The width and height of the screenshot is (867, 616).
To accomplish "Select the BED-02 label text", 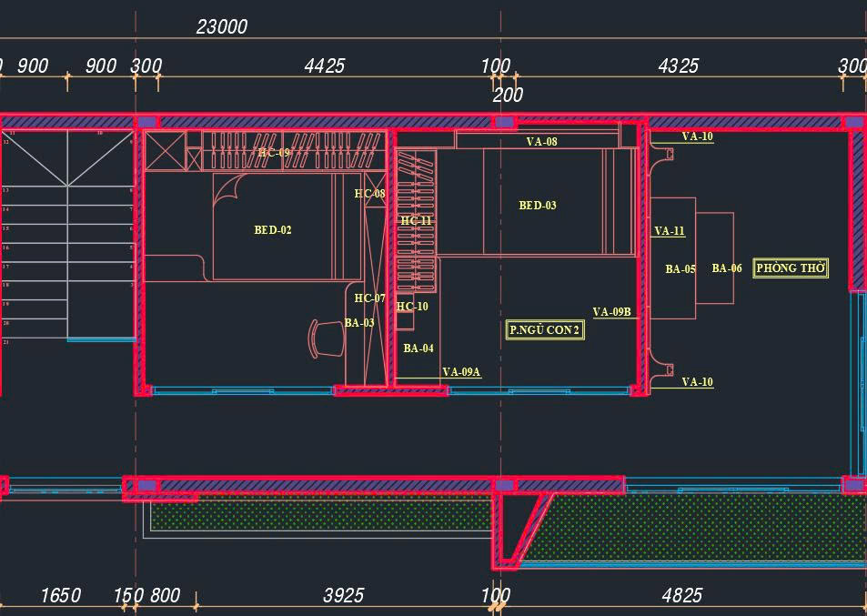I will tap(273, 230).
